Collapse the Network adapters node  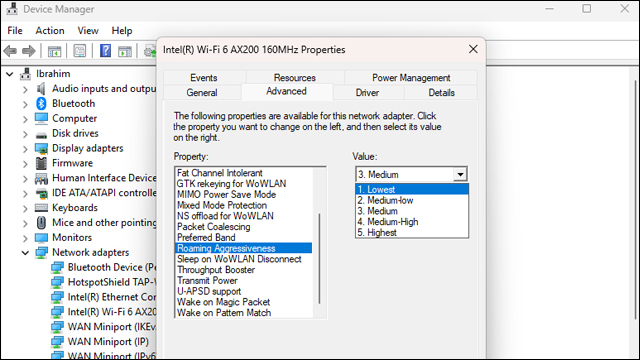pyautogui.click(x=25, y=253)
